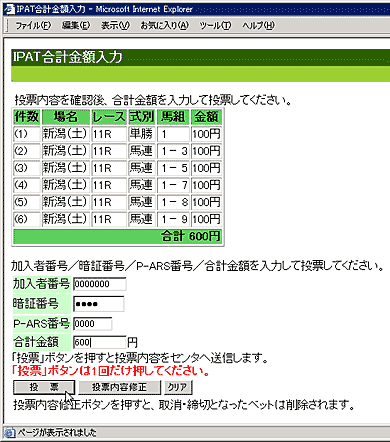Viewport: 390px width, 442px height.
Task: Click the IPAT合計金額入力 page heading
Action: click(68, 57)
